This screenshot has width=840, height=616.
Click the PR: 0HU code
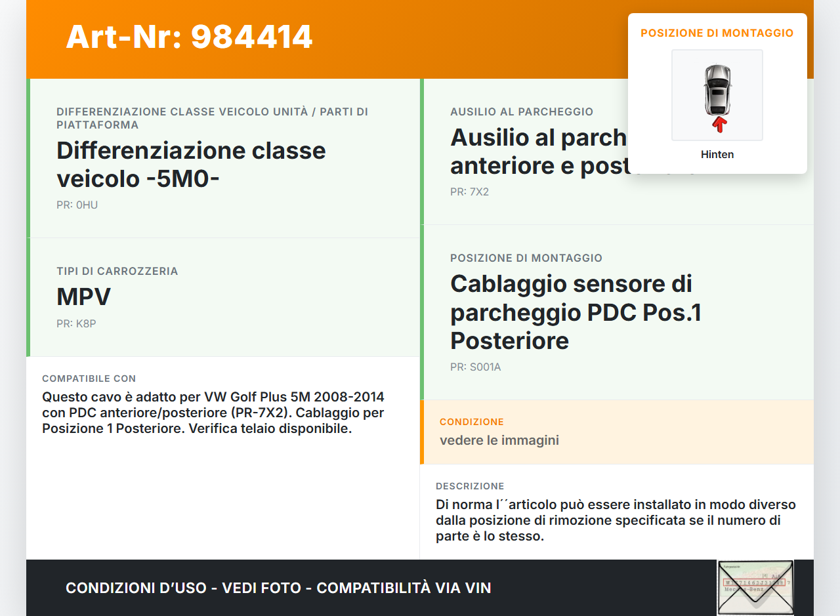(x=77, y=205)
